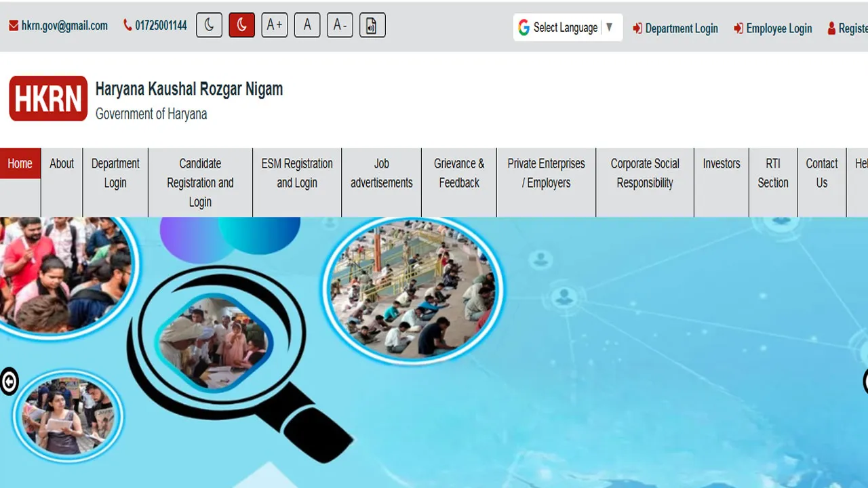Click the hkrn.gov@gmail.com email address
The height and width of the screenshot is (488, 868).
[x=64, y=26]
